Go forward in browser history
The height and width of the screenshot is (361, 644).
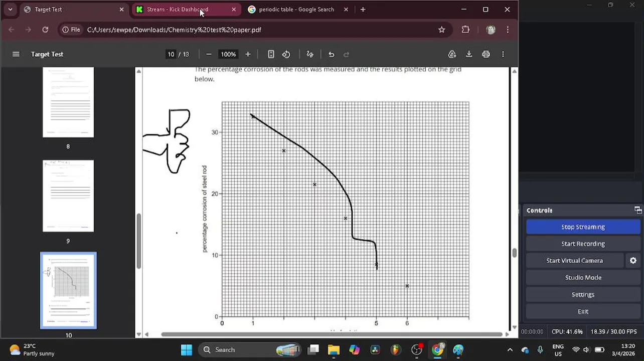click(28, 30)
